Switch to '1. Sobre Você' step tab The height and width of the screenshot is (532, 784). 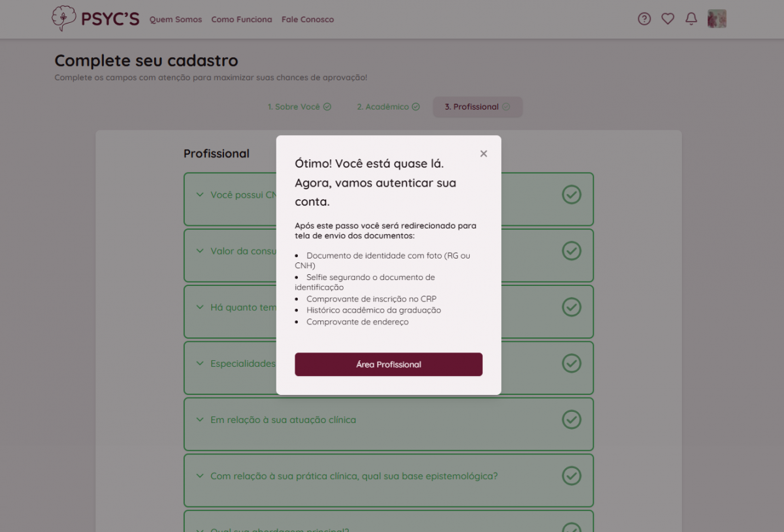click(299, 107)
